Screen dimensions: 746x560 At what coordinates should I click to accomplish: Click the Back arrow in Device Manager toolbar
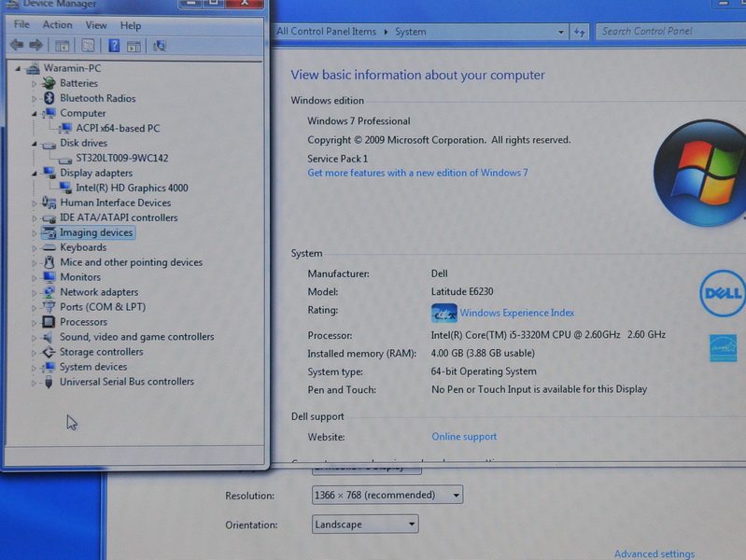pos(17,45)
